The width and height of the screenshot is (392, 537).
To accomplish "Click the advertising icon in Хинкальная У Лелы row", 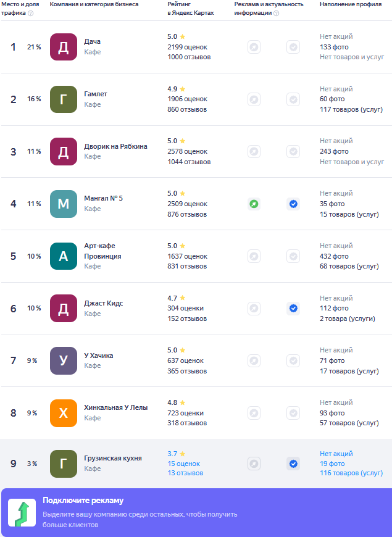I will 254,413.
